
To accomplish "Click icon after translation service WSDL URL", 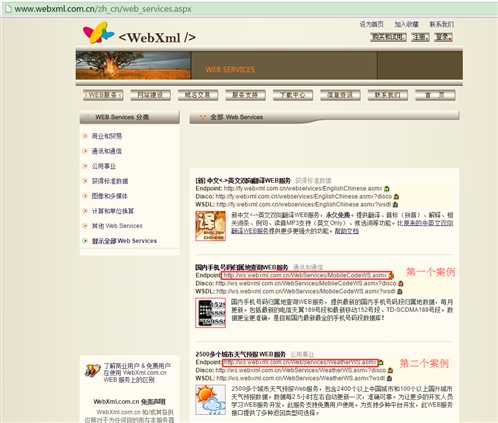I will point(395,204).
